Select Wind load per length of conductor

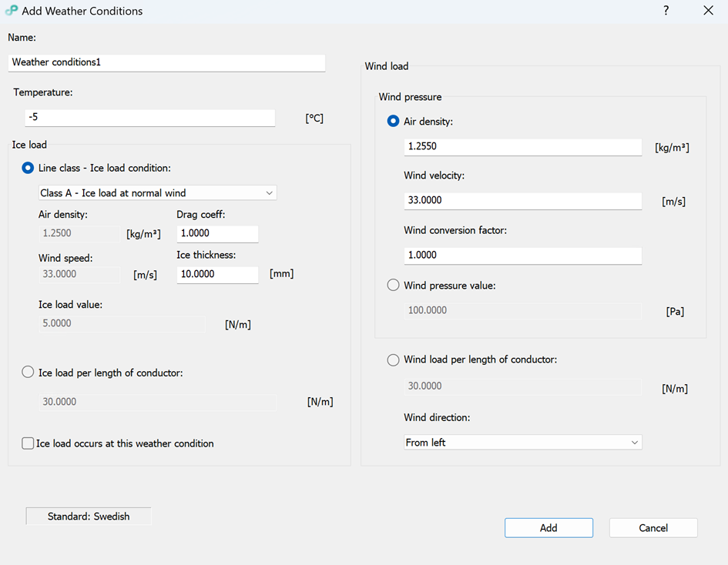tap(394, 359)
